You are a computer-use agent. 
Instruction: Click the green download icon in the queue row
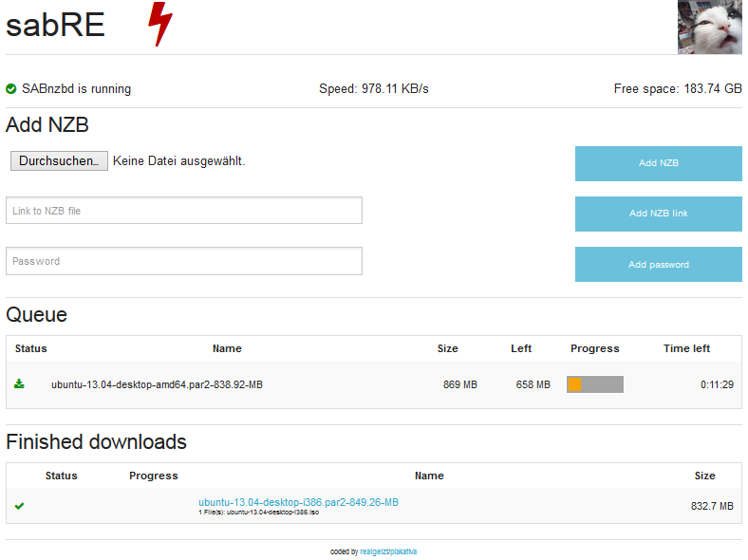19,383
